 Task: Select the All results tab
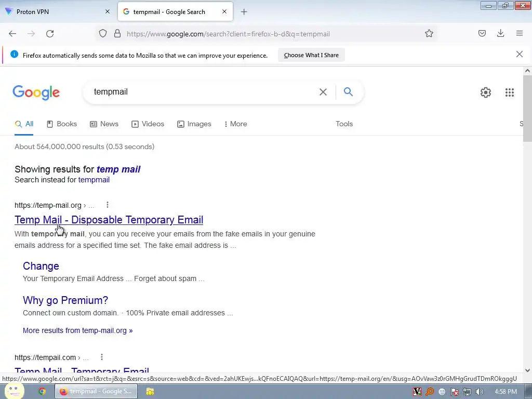(x=24, y=124)
